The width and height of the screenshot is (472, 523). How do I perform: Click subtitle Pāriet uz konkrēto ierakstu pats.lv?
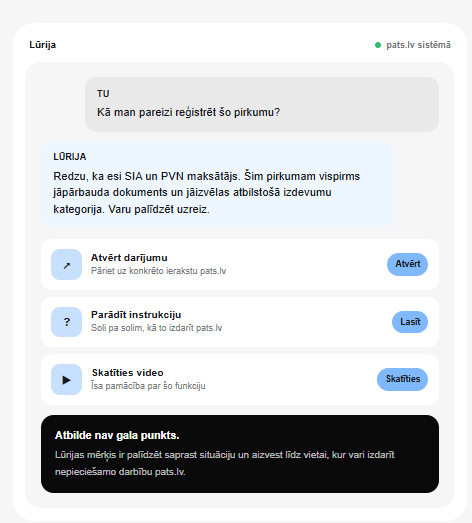pyautogui.click(x=158, y=271)
